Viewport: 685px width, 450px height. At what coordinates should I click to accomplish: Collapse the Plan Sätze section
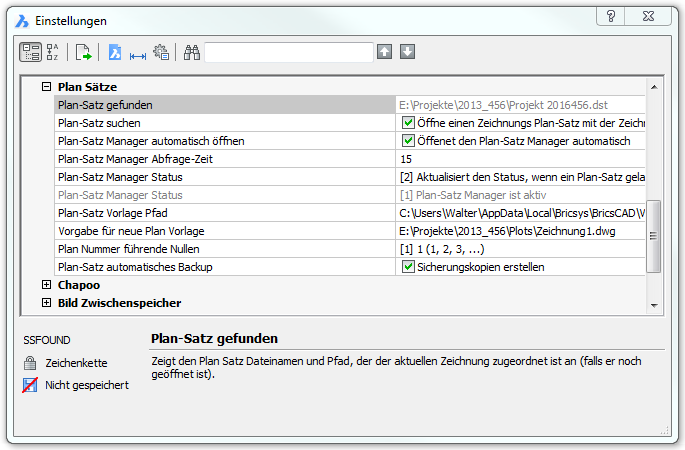pos(46,87)
